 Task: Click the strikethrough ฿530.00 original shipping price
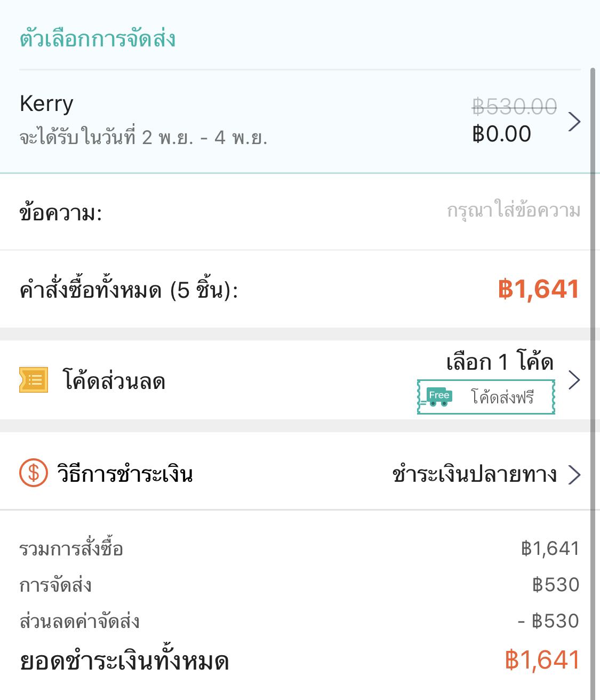pyautogui.click(x=514, y=107)
